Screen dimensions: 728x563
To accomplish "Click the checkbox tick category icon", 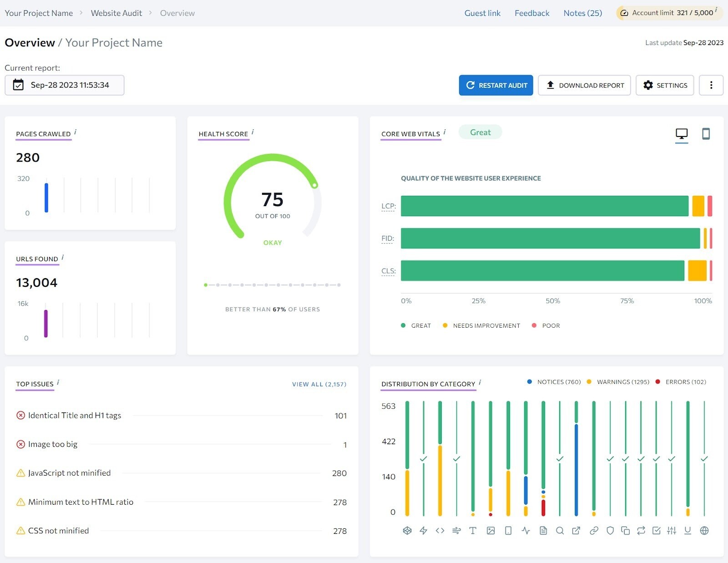I will pos(656,530).
